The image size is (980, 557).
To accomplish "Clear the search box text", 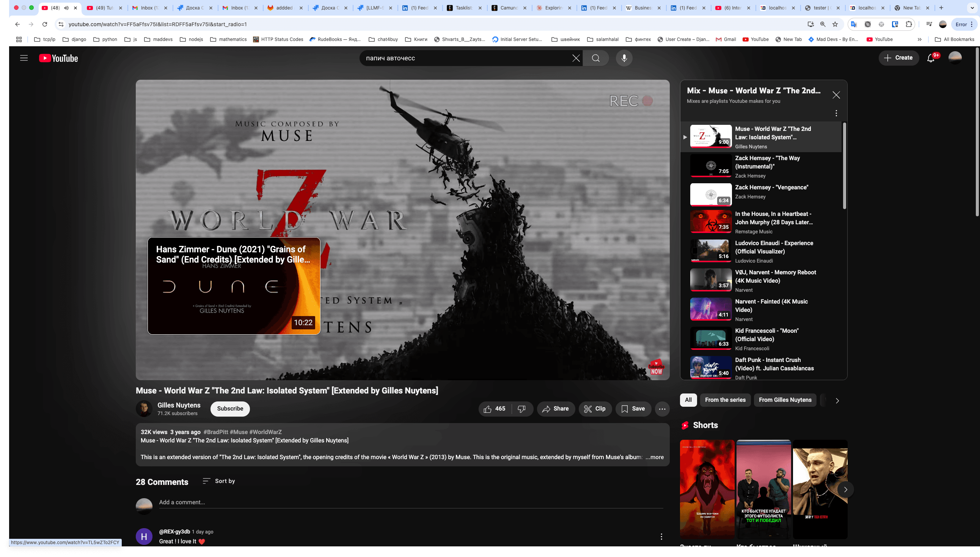I will coord(576,58).
